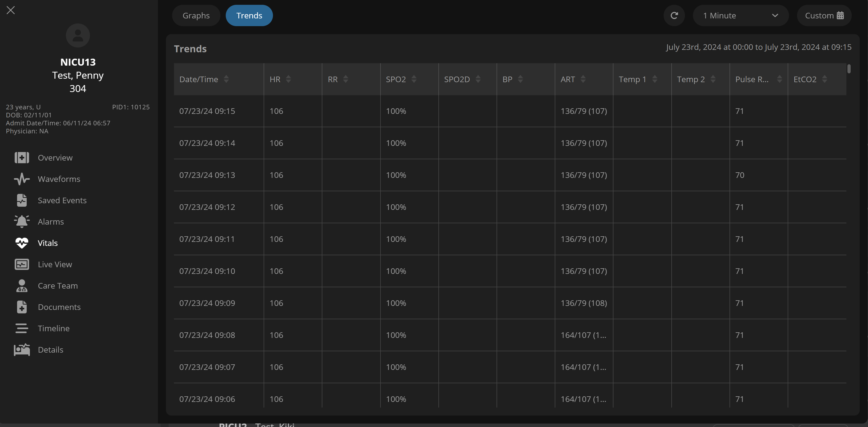Viewport: 868px width, 427px height.
Task: Click the Pulse R... column header label
Action: [752, 79]
